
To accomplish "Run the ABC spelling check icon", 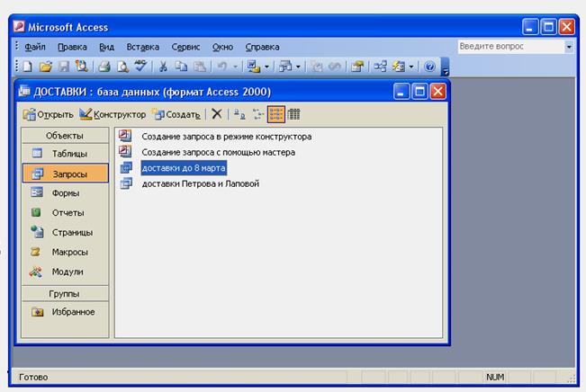I will point(140,66).
